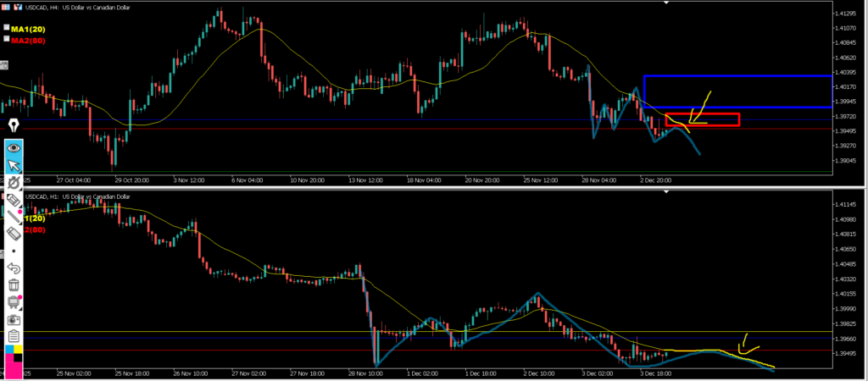Click the undo arrow icon
868x381 pixels.
[14, 268]
